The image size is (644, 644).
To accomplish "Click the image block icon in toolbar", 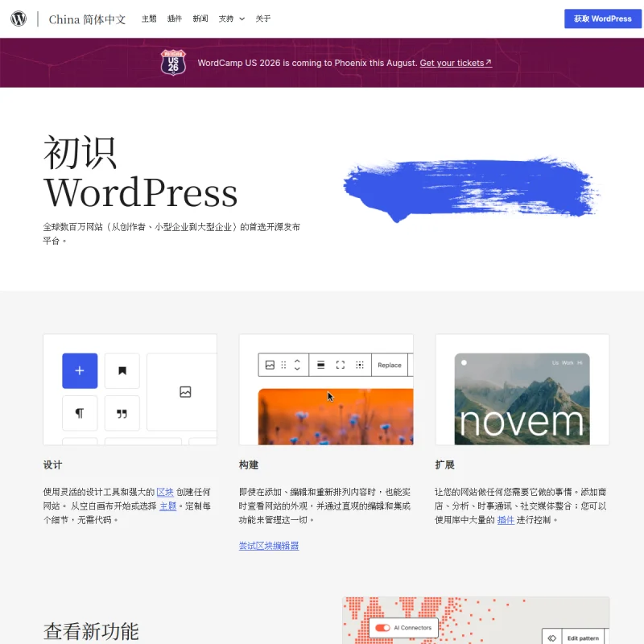I will pos(270,365).
